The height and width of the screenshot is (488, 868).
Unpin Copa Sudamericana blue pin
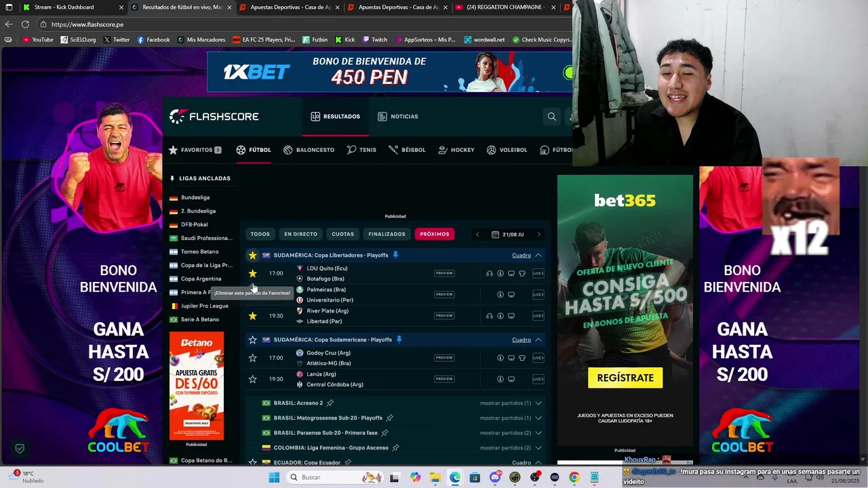pyautogui.click(x=399, y=340)
